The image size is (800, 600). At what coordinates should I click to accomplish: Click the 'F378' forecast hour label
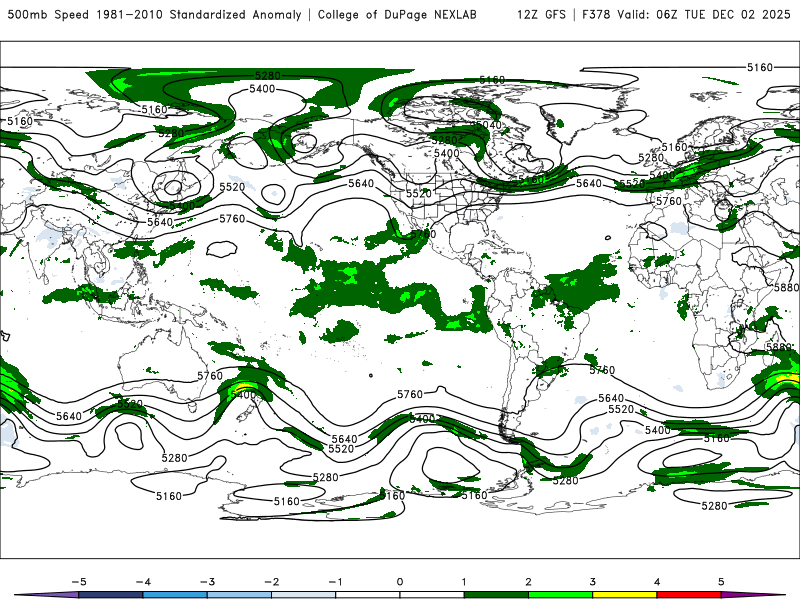click(x=596, y=14)
